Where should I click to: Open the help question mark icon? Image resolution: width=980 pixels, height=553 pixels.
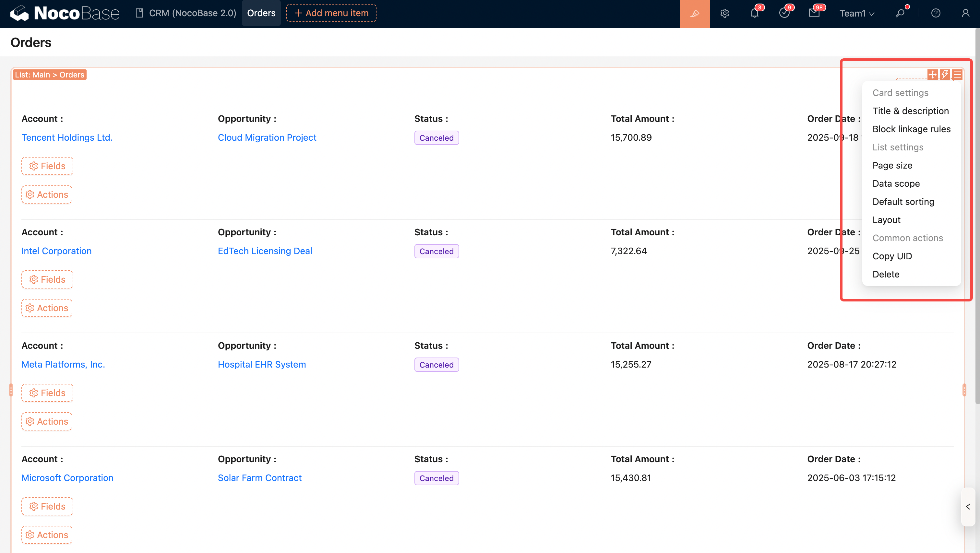[x=936, y=14]
